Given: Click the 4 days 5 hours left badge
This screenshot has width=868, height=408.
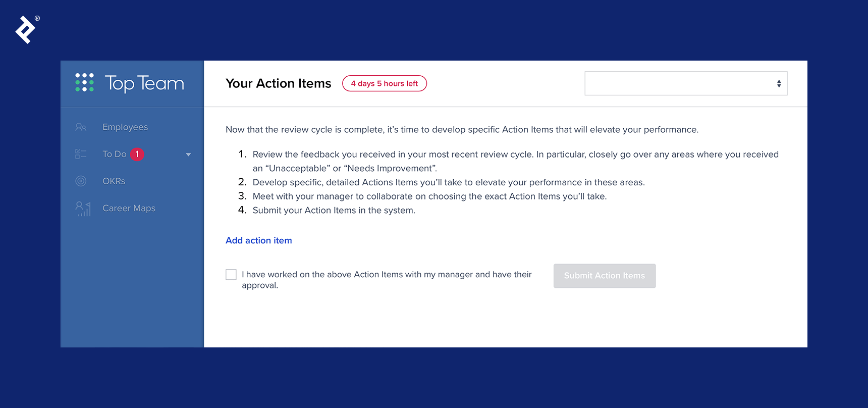Looking at the screenshot, I should point(385,83).
